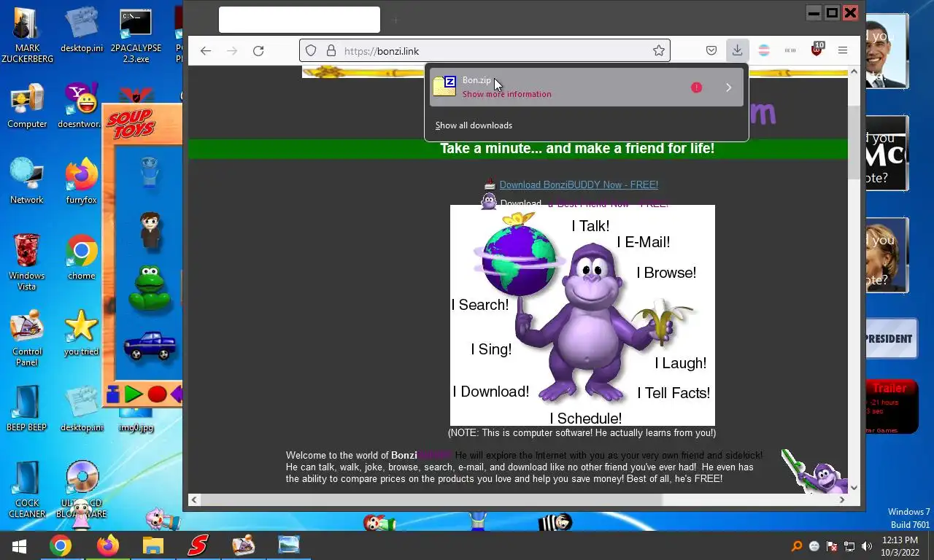Viewport: 934px width, 560px height.
Task: Go back with the browser back arrow
Action: [206, 51]
